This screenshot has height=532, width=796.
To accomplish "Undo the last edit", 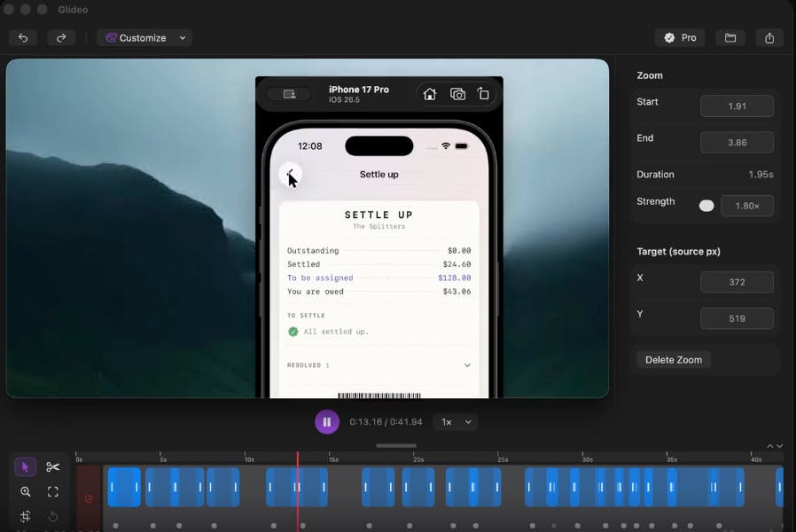I will [x=23, y=37].
